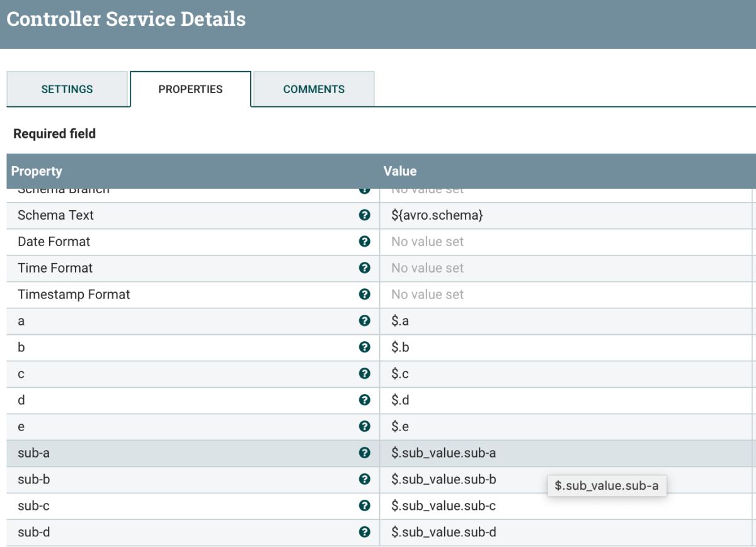The height and width of the screenshot is (547, 756).
Task: Click the help icon for property c
Action: (364, 374)
